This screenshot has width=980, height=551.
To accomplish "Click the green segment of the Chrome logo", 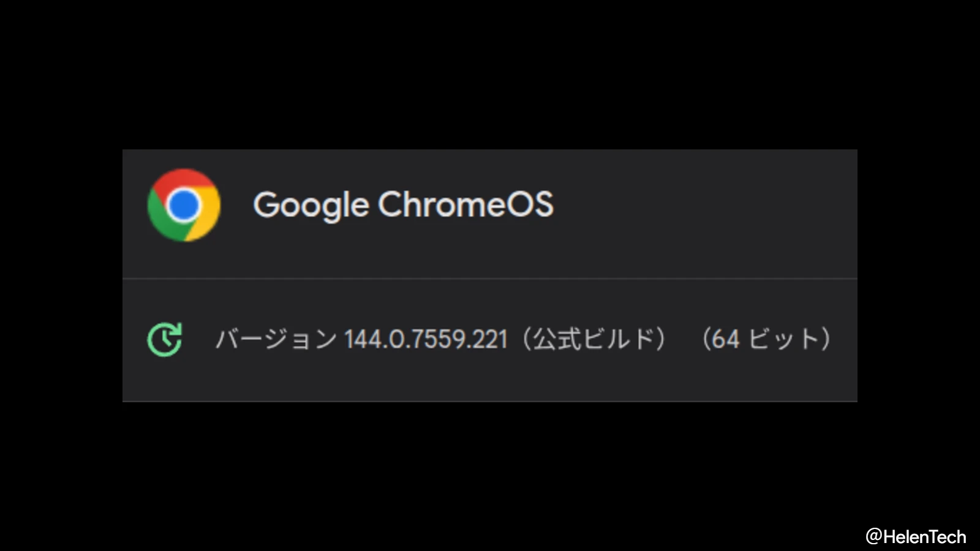I will click(161, 223).
